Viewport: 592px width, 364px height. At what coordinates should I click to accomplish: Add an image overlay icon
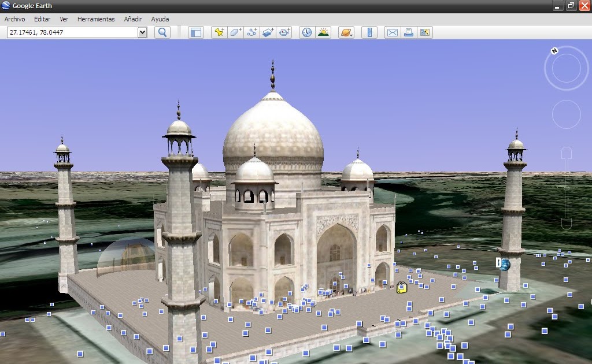268,32
